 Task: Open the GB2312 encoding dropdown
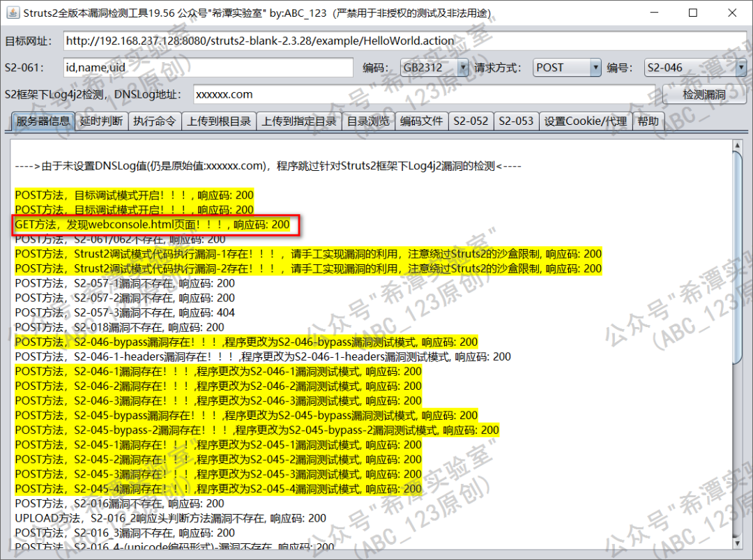434,68
